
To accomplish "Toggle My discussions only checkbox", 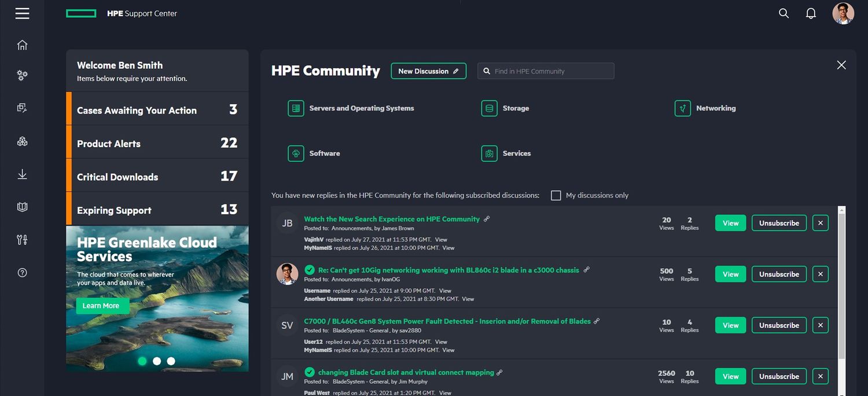I will (x=556, y=195).
